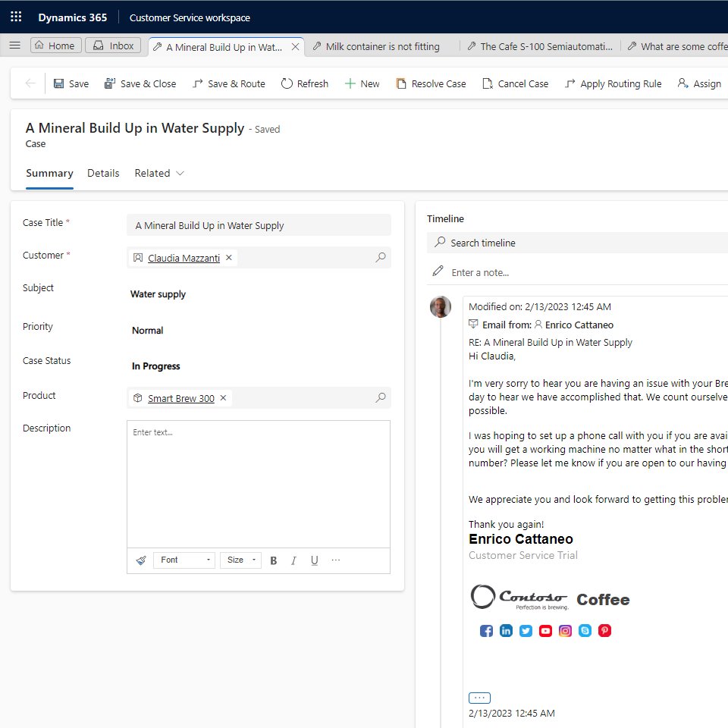Click the Search timeline box
Image resolution: width=728 pixels, height=728 pixels.
pos(577,243)
